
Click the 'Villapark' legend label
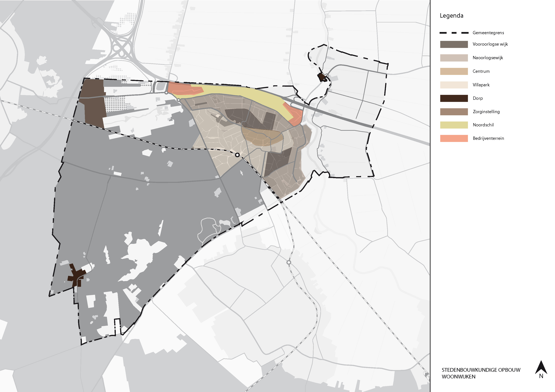click(x=481, y=85)
